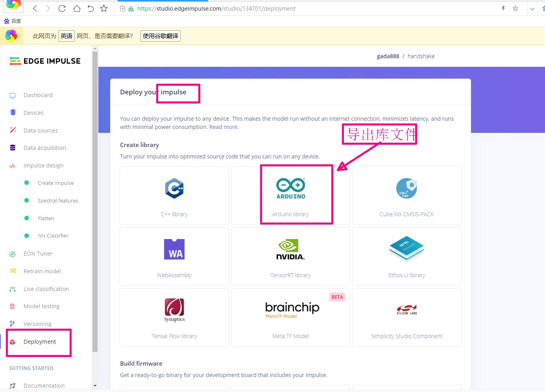Open the 百度 bookmark
This screenshot has height=392, width=545.
click(13, 21)
